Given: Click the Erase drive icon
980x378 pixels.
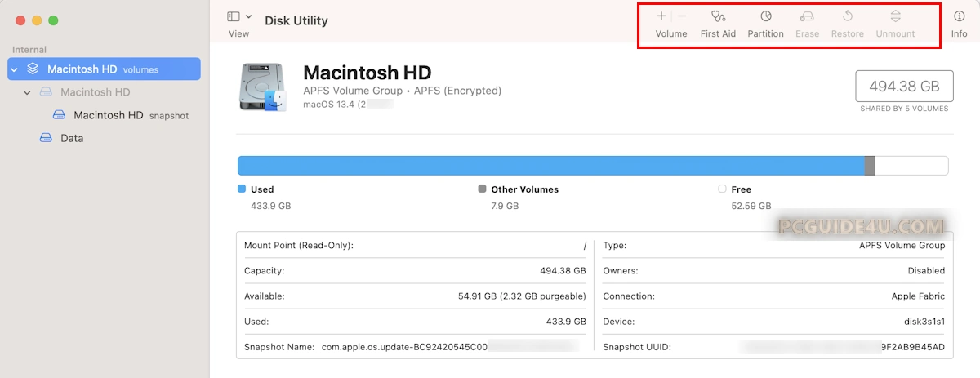Looking at the screenshot, I should [x=807, y=16].
